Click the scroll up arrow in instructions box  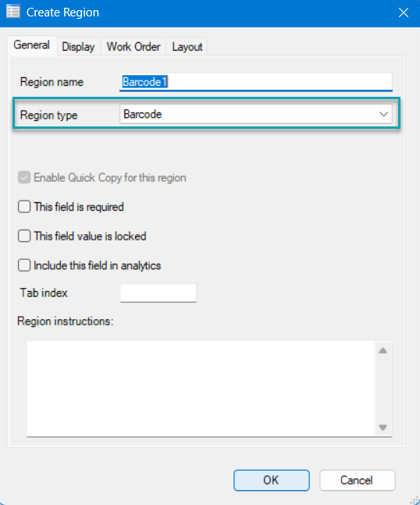click(x=383, y=350)
